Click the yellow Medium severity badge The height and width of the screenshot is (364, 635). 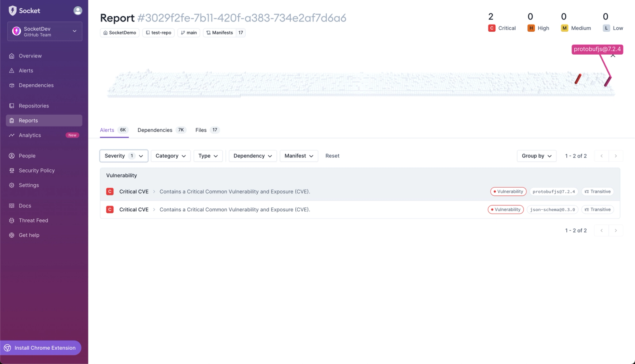coord(564,28)
